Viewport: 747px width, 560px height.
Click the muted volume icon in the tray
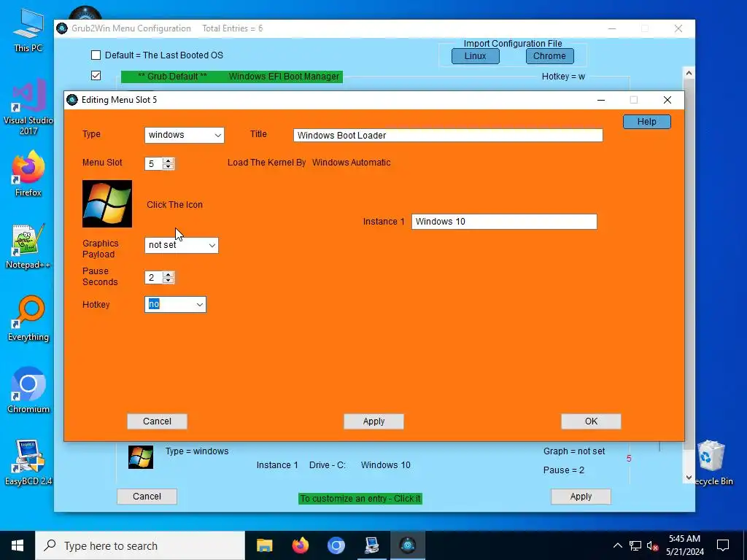pyautogui.click(x=653, y=545)
